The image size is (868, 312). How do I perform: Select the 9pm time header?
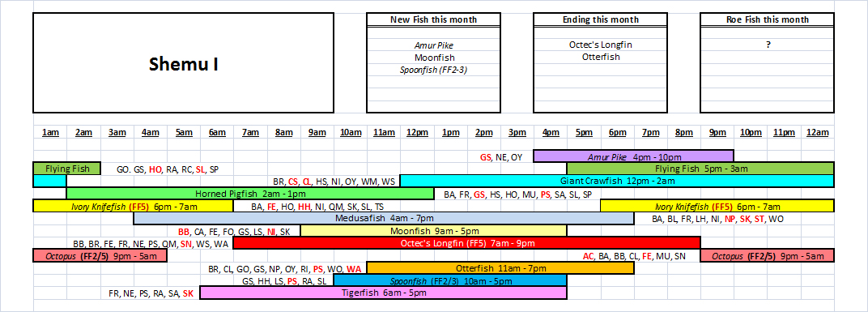coord(717,132)
